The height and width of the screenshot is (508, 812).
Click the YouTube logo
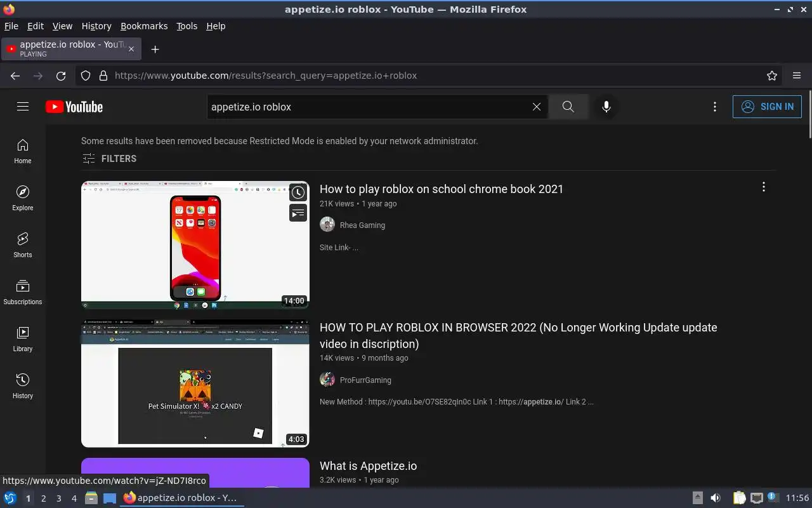74,107
